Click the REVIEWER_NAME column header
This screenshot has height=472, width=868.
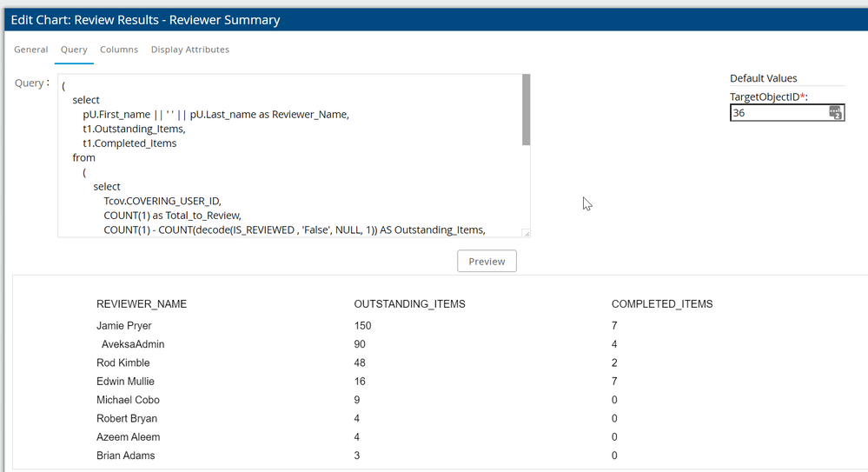coord(142,304)
